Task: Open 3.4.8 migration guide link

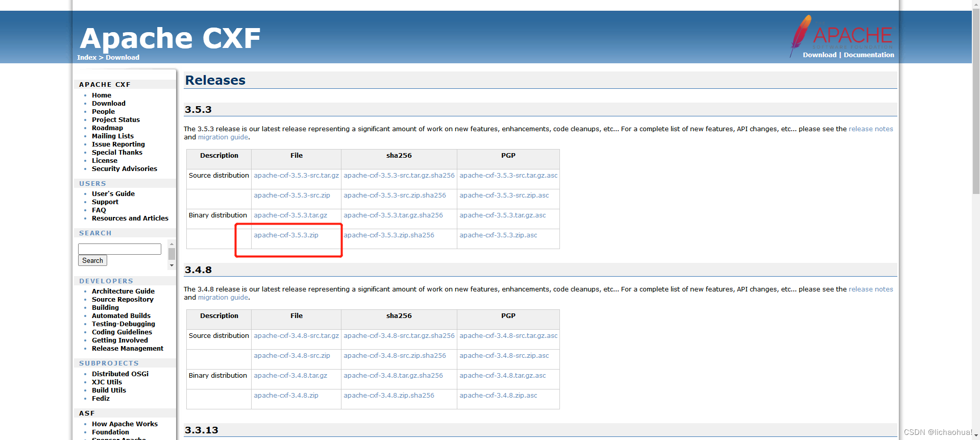Action: (x=223, y=298)
